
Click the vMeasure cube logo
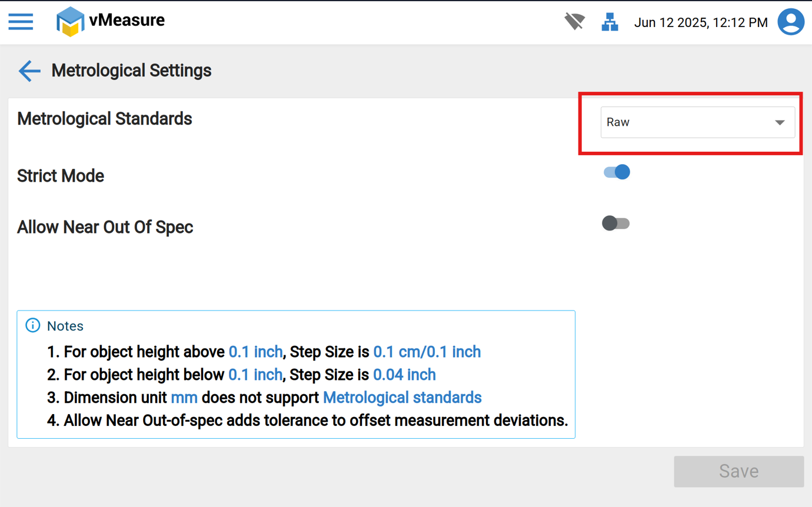(69, 22)
